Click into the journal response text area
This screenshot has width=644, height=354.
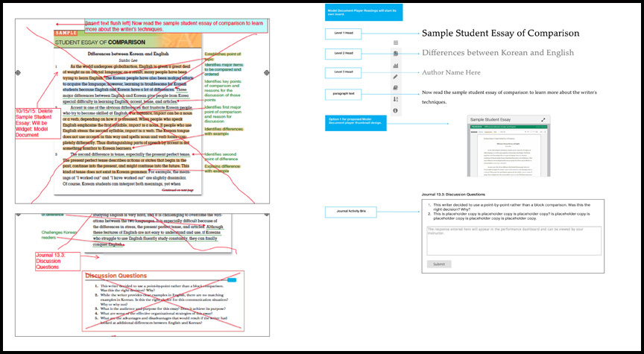coord(514,241)
